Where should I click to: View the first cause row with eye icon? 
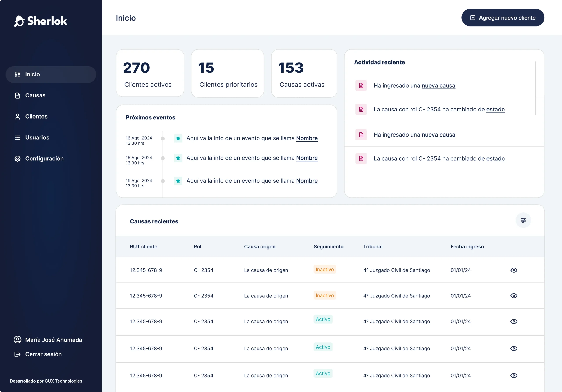[513, 270]
